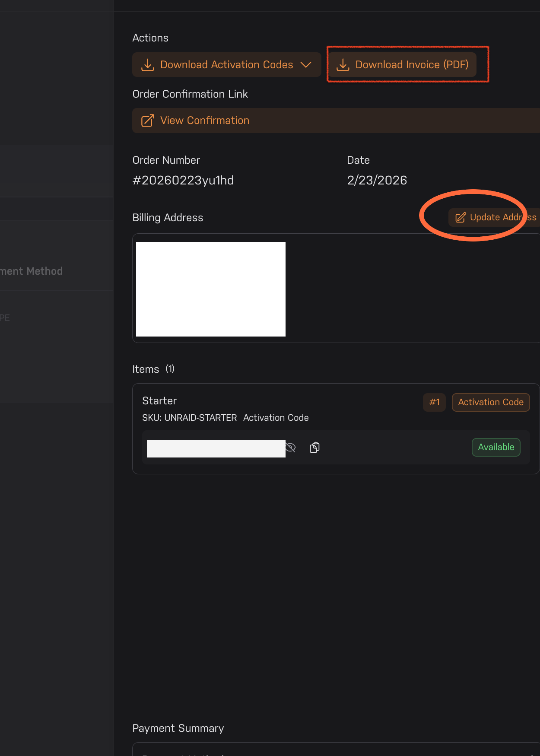Copy the activation code with clipboard icon

(315, 448)
